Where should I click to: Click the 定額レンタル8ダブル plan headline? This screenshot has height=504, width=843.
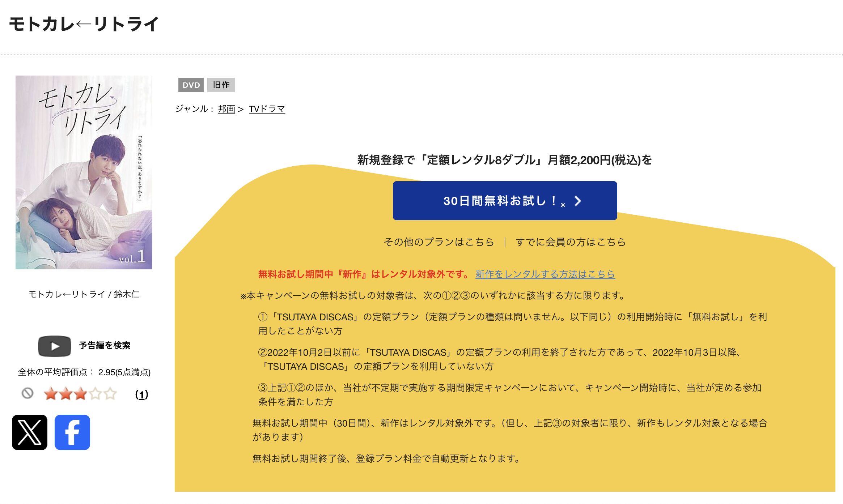tap(504, 160)
